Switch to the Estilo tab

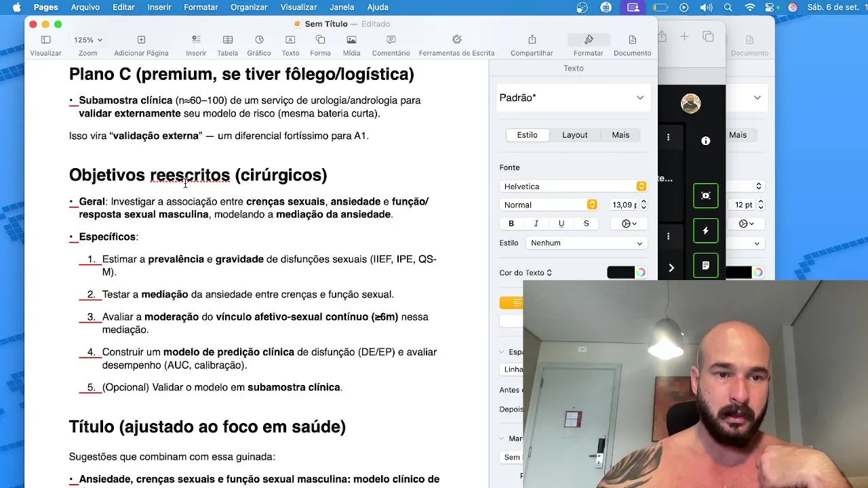(x=527, y=135)
